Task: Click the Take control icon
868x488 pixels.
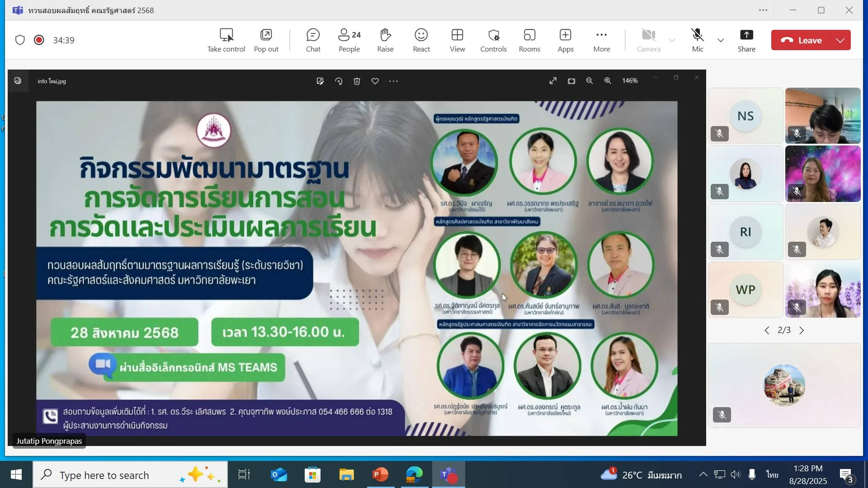Action: pos(226,40)
